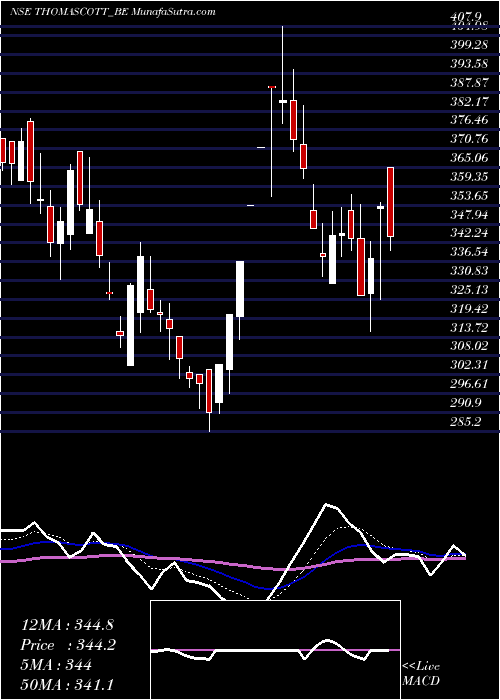The height and width of the screenshot is (700, 500).
Task: Select the 353.65 price axis label
Action: pyautogui.click(x=469, y=196)
